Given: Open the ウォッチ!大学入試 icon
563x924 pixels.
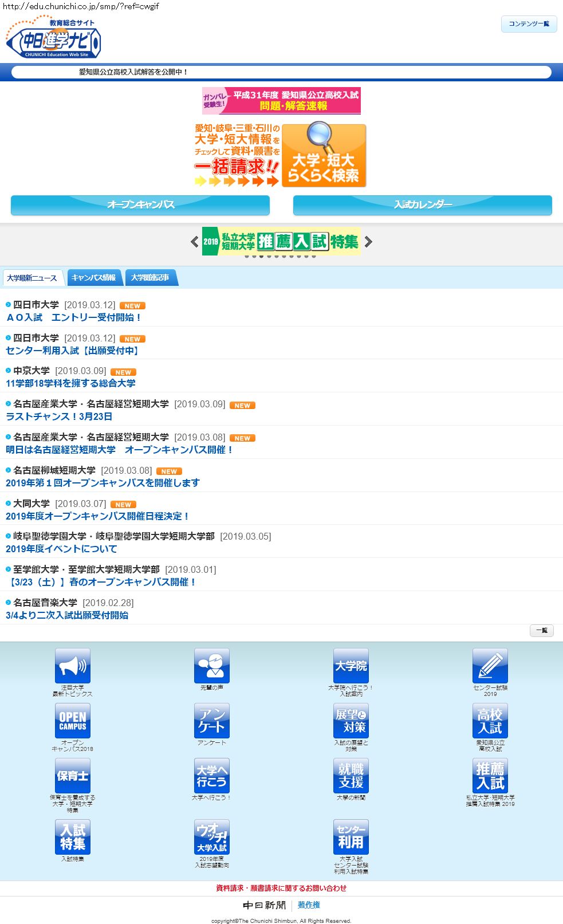Looking at the screenshot, I should point(211,837).
